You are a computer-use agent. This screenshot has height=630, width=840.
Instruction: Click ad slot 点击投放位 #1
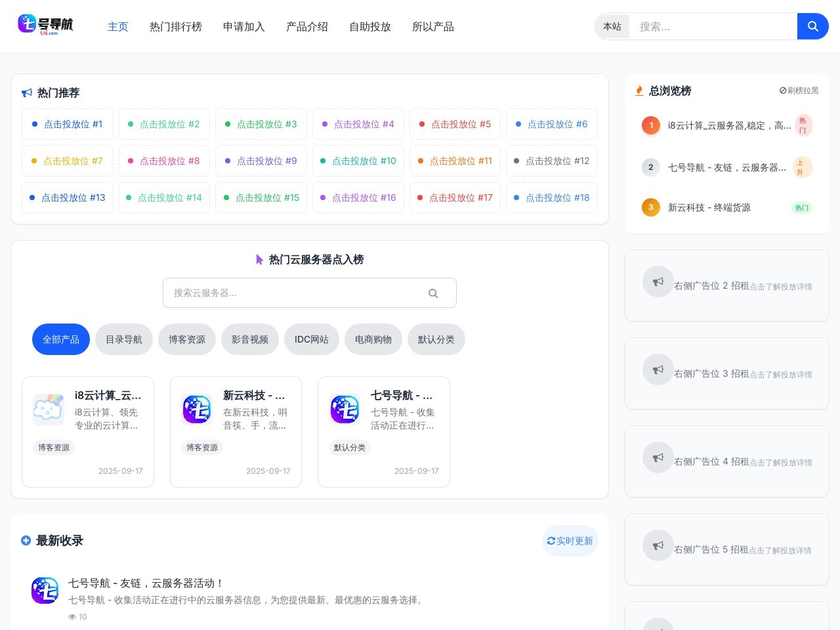[x=68, y=124]
